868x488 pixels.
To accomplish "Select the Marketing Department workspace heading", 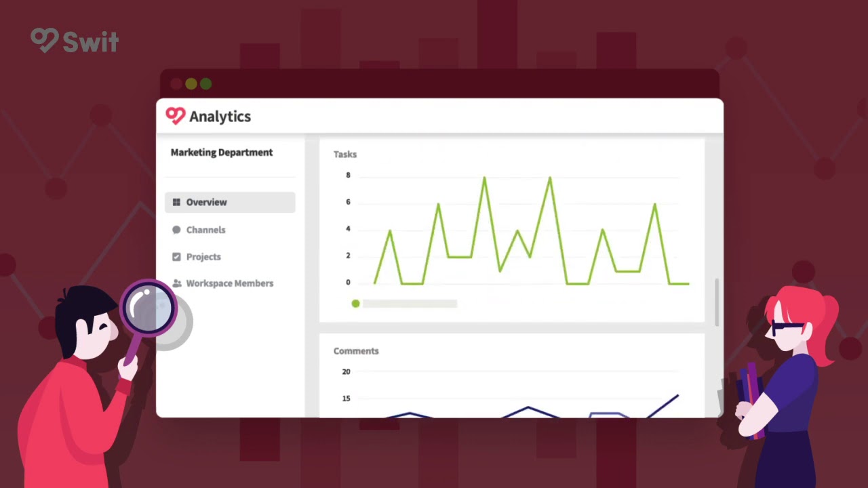I will [x=222, y=152].
